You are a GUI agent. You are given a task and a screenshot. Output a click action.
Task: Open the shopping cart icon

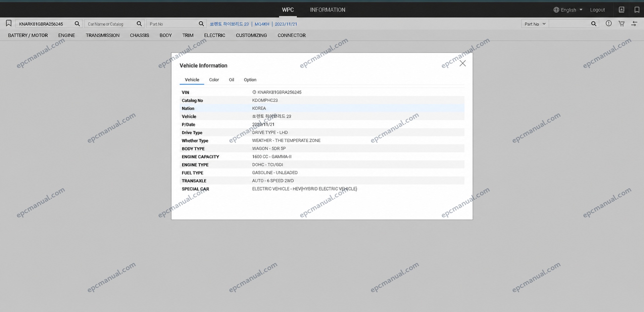(x=622, y=23)
